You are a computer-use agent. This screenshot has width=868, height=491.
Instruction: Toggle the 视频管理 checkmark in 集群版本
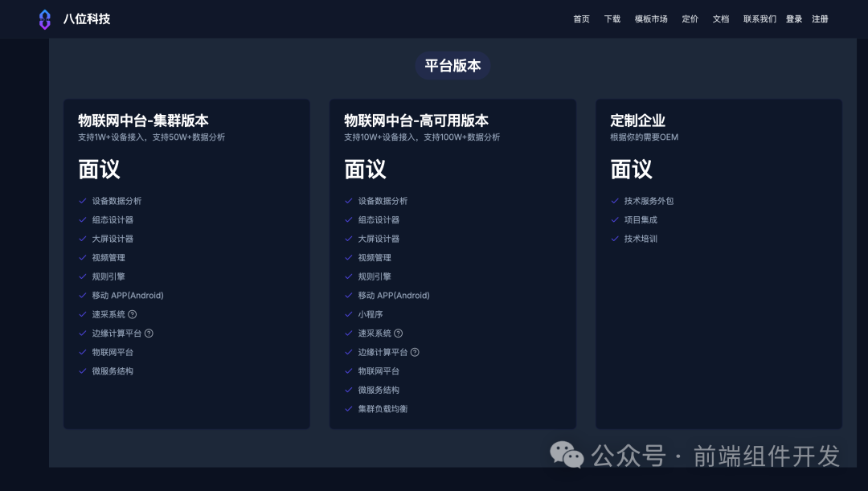point(82,257)
